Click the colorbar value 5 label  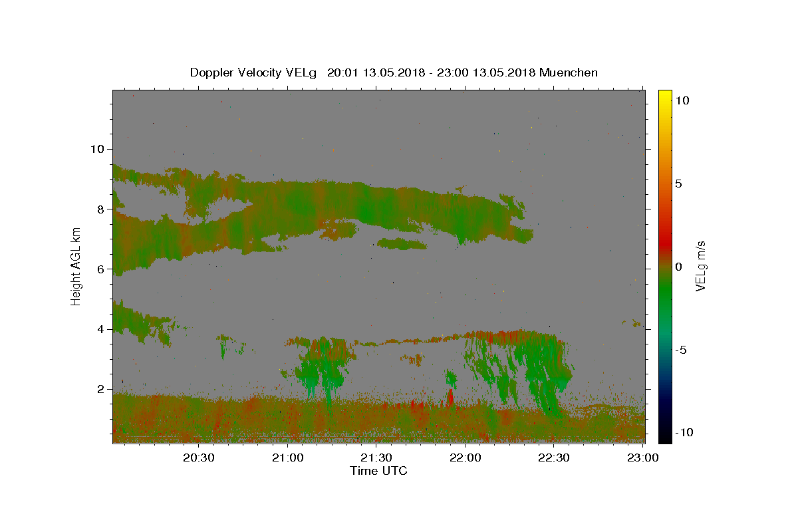click(678, 183)
